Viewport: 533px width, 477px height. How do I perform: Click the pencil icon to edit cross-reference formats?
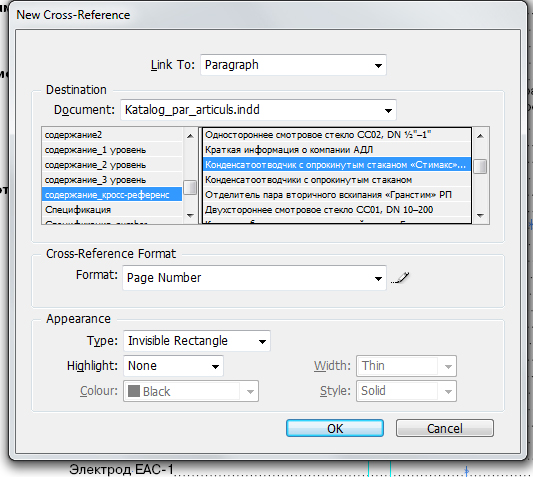click(400, 278)
